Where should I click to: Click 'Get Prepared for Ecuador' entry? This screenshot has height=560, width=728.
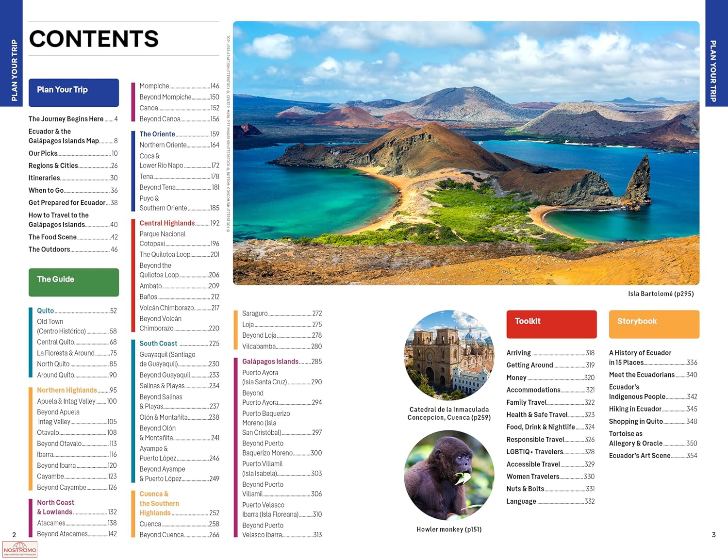click(x=73, y=203)
